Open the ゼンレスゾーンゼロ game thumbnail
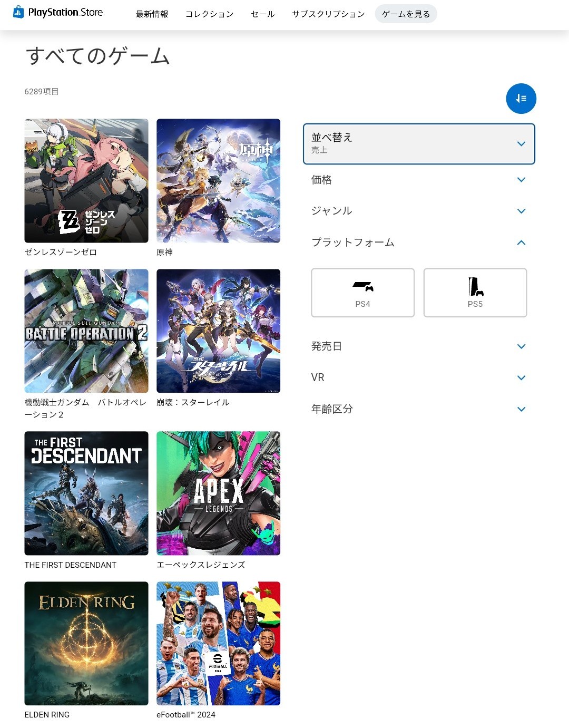569x728 pixels. (86, 181)
